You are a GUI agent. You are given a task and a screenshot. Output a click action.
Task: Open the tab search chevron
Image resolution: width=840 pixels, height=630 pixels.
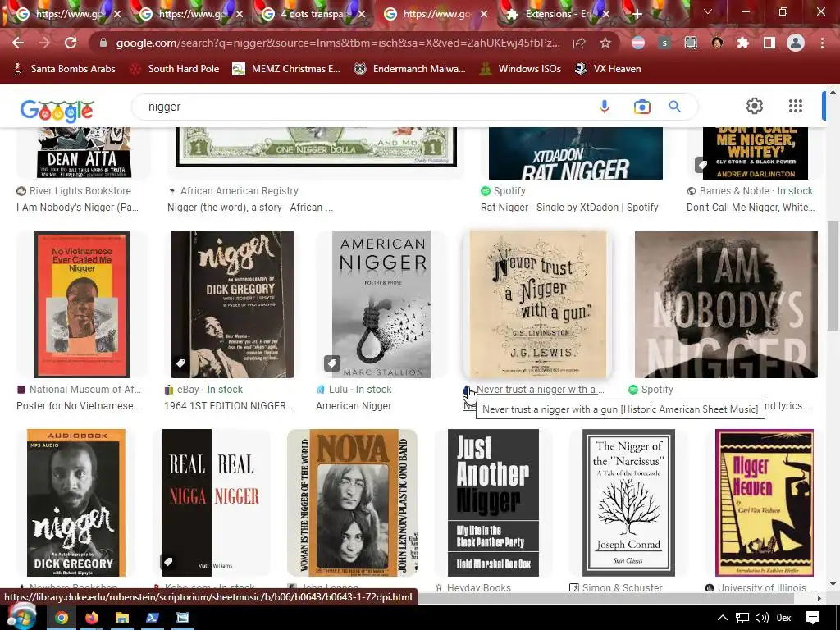tap(708, 11)
